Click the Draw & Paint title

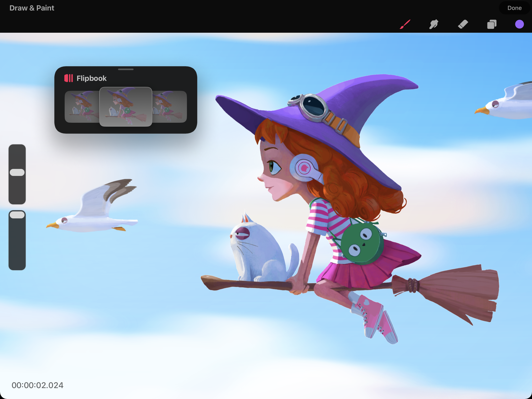pyautogui.click(x=32, y=8)
